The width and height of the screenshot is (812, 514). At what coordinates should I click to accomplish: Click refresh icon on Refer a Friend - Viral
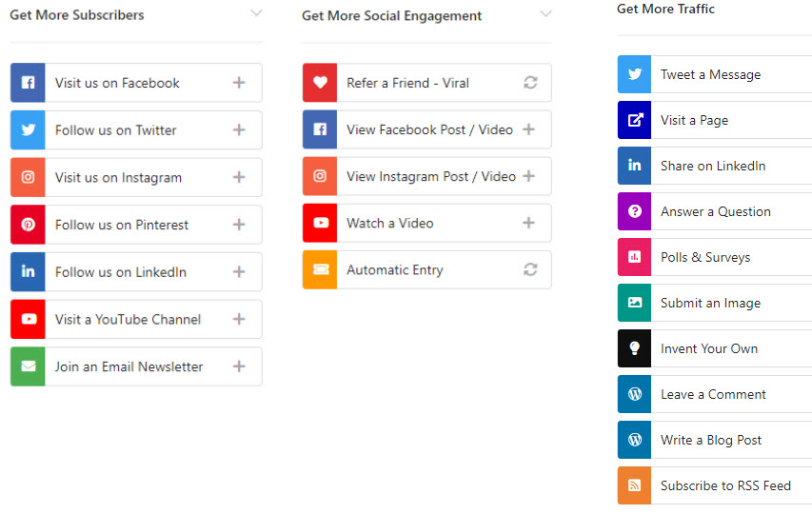530,83
